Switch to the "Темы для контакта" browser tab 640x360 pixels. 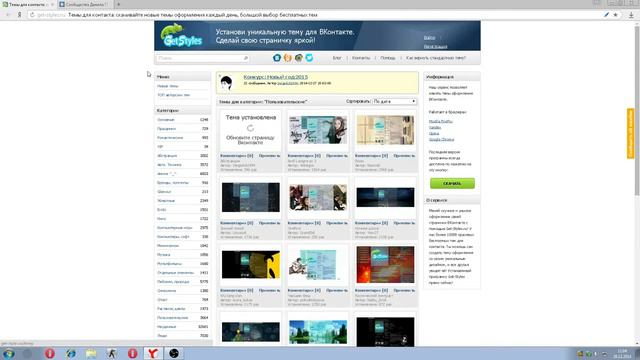click(28, 4)
